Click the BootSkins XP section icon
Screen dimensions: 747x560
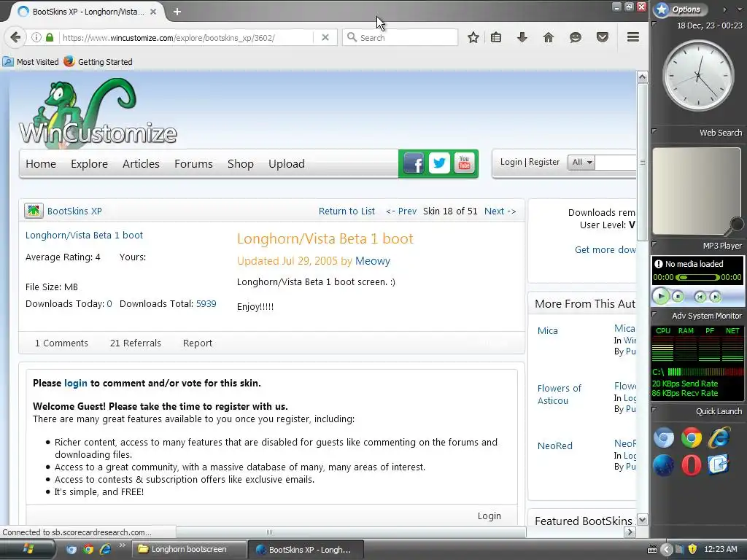(x=34, y=211)
